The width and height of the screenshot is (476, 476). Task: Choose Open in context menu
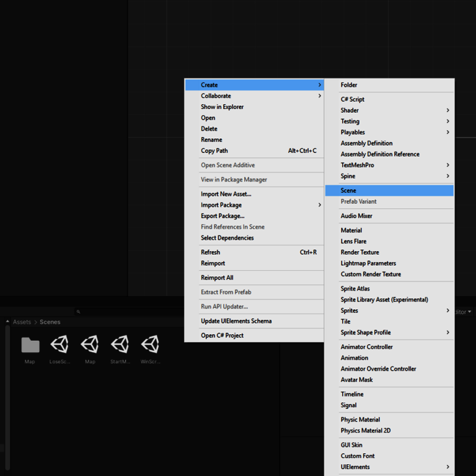(254, 118)
